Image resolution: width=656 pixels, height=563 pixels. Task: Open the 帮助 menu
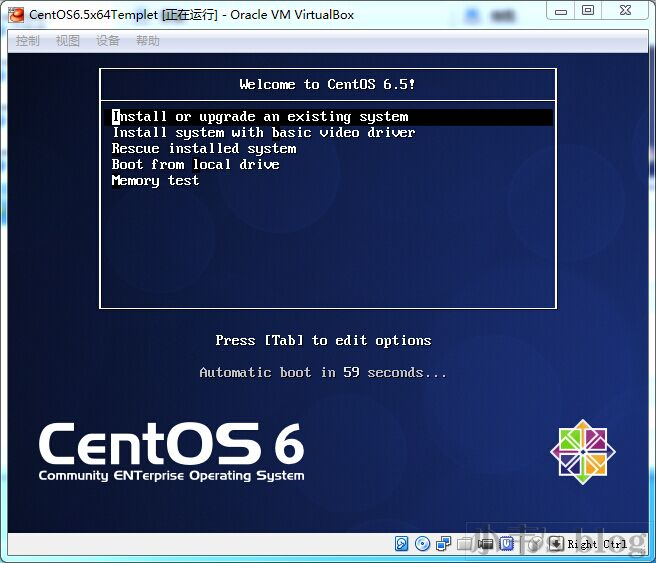click(x=148, y=41)
